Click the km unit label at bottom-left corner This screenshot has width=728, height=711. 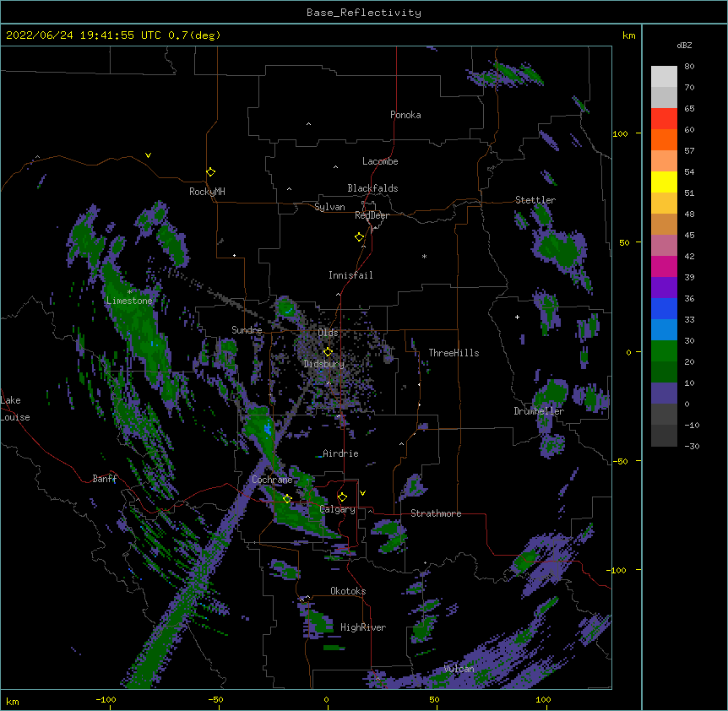[x=13, y=702]
